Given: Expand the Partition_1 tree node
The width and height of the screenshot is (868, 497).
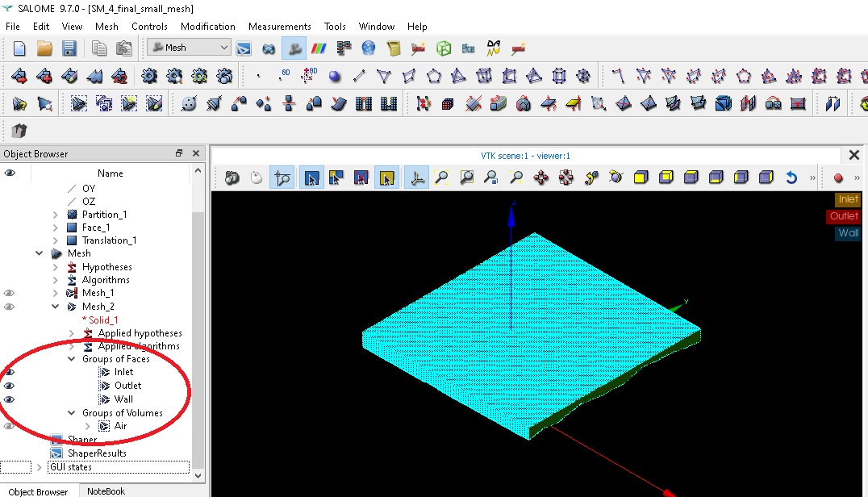Looking at the screenshot, I should [56, 214].
